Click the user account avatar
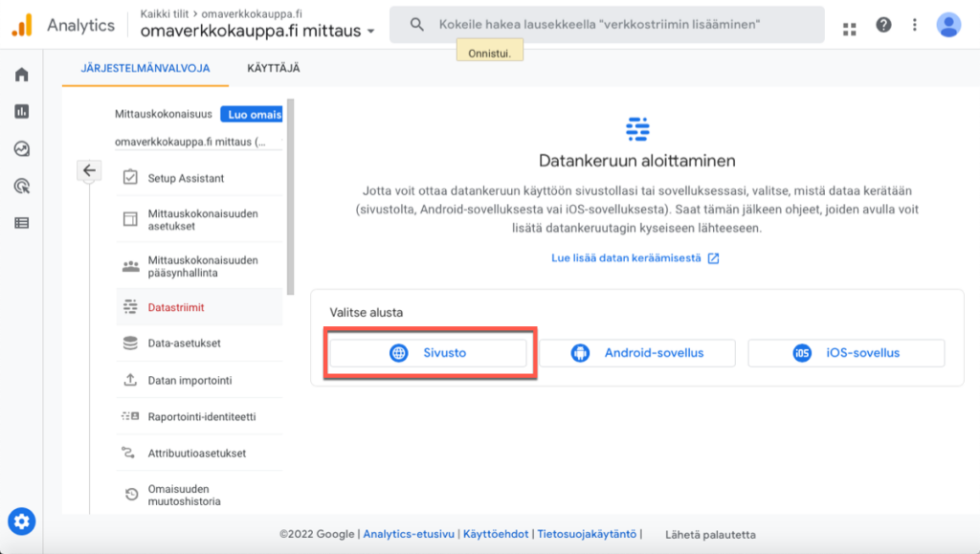This screenshot has height=554, width=980. [948, 25]
